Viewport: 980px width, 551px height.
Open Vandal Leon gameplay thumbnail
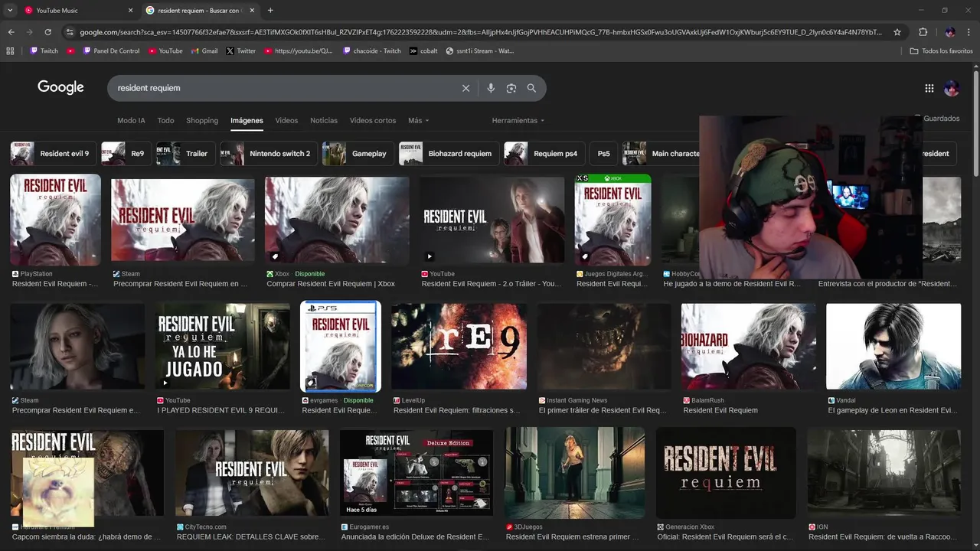[x=893, y=347]
